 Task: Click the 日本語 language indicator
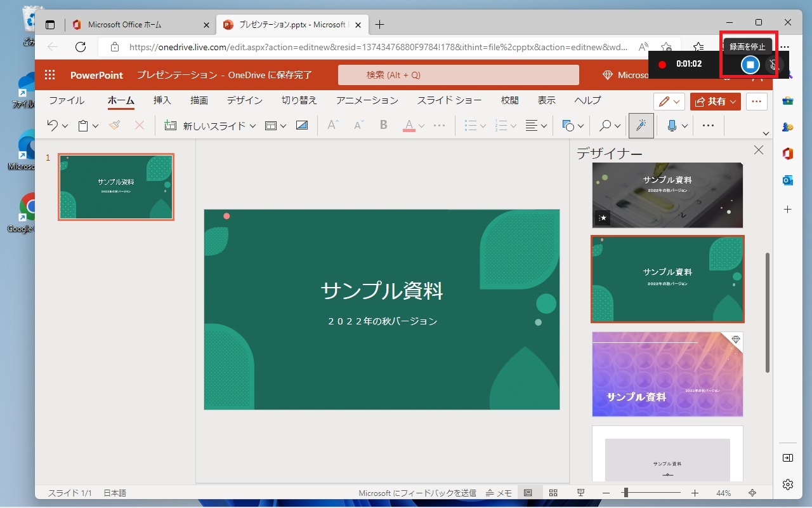coord(115,493)
